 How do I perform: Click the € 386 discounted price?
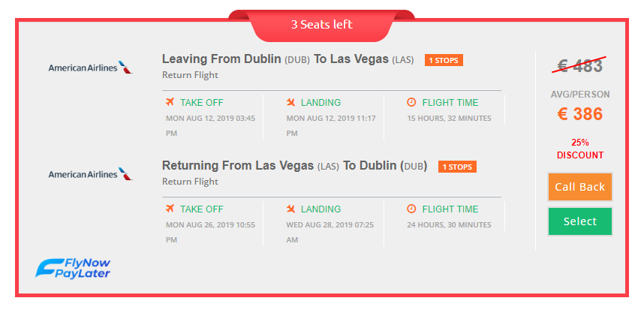[x=580, y=114]
